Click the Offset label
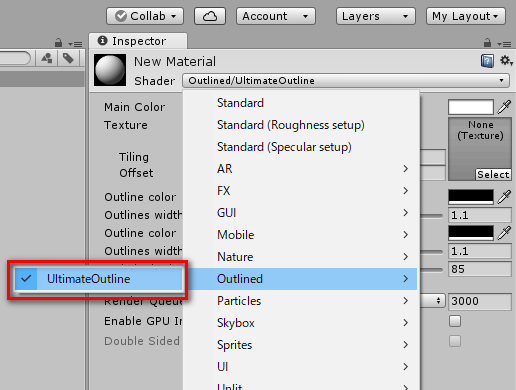This screenshot has width=516, height=390. (x=136, y=173)
